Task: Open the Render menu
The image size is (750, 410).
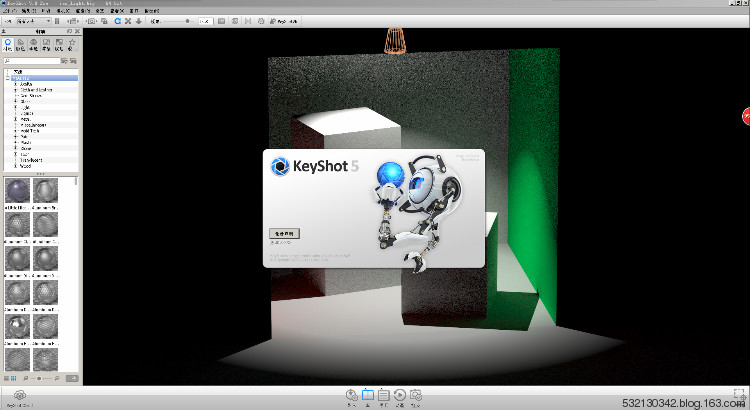Action: click(99, 10)
